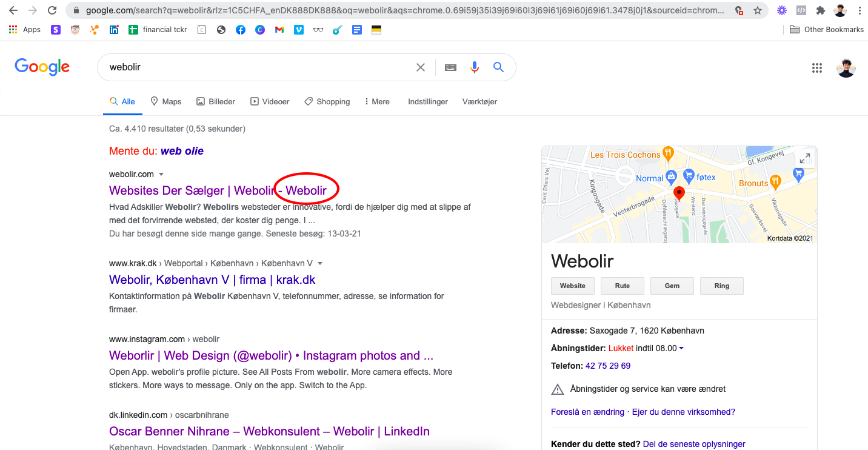The width and height of the screenshot is (868, 450).
Task: Open the Google apps grid
Action: coord(817,68)
